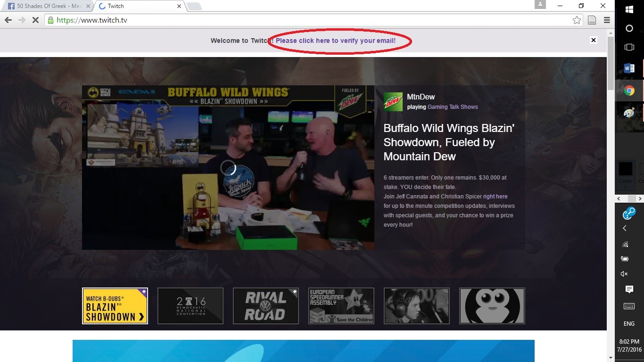Check the battery status tray icon
The width and height of the screenshot is (644, 362).
click(625, 259)
